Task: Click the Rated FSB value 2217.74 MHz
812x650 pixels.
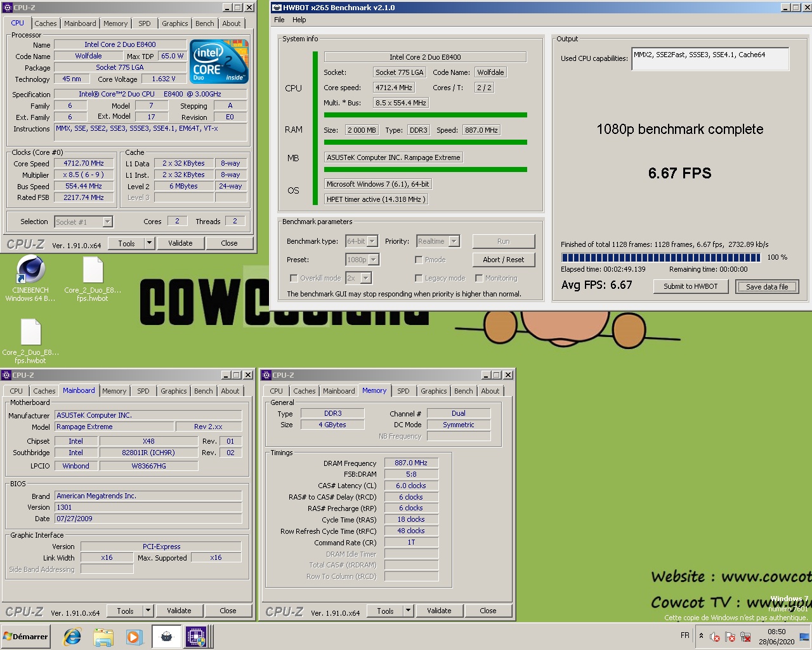Action: coord(84,197)
